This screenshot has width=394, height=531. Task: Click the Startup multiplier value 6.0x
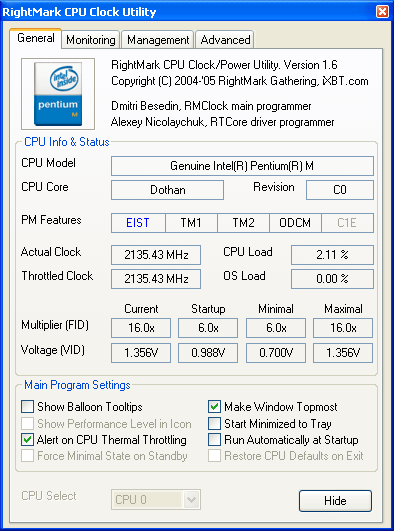[208, 328]
